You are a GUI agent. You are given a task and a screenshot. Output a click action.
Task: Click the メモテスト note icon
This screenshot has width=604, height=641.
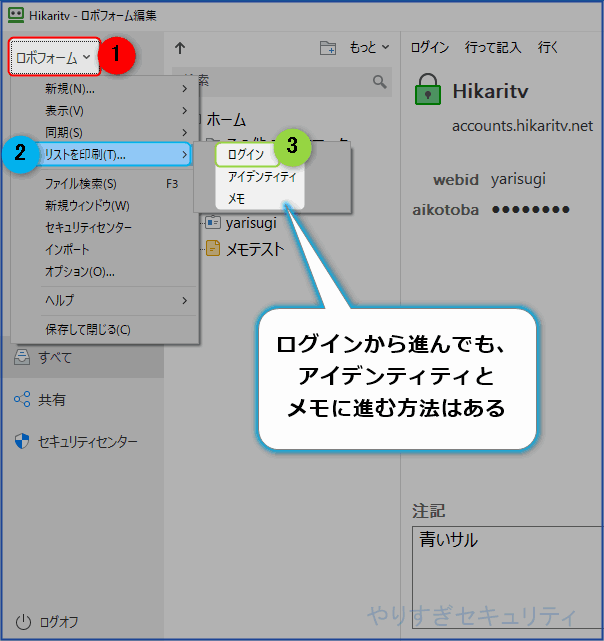point(213,249)
